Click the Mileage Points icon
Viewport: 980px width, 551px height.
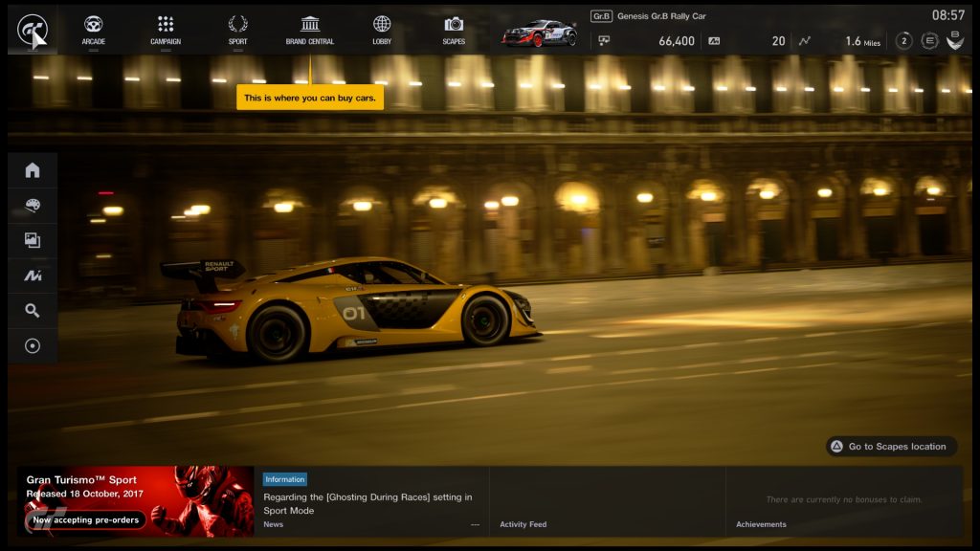714,40
